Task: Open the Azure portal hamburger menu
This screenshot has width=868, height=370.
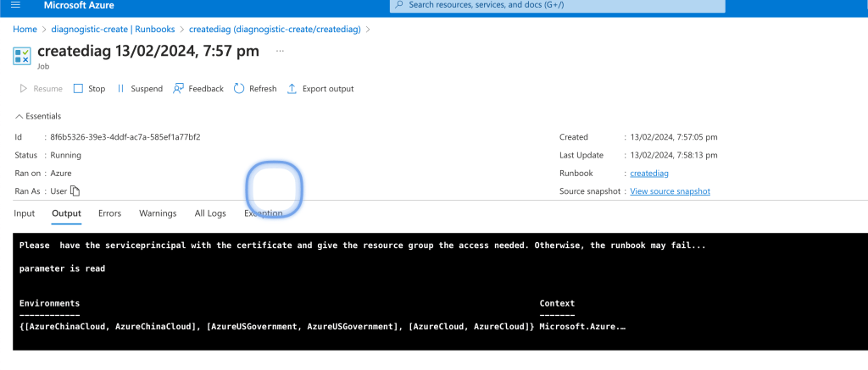Action: (x=15, y=5)
